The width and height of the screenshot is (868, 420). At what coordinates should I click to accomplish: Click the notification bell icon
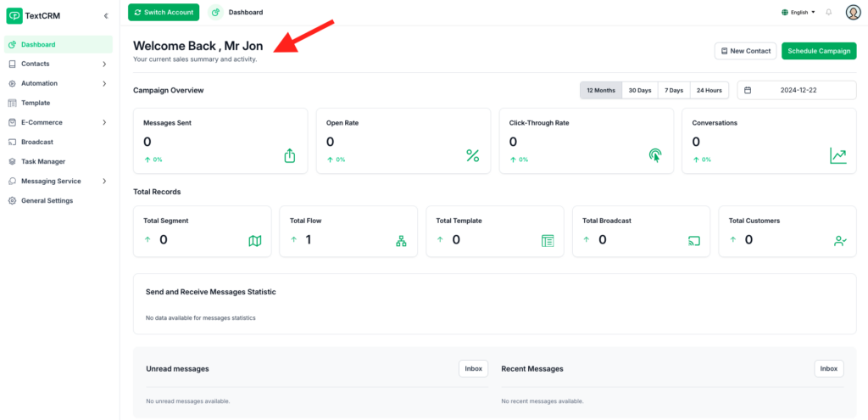(828, 12)
